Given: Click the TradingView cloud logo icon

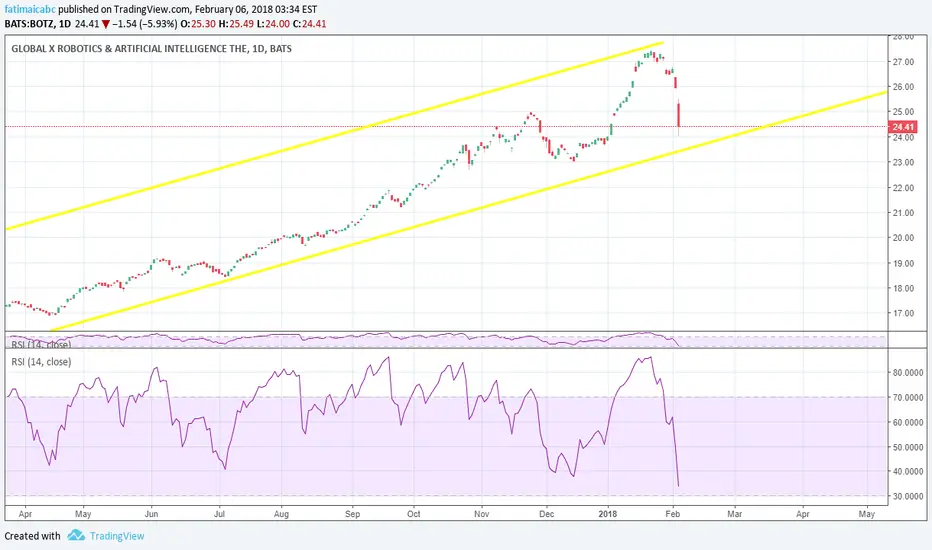Looking at the screenshot, I should coord(75,535).
